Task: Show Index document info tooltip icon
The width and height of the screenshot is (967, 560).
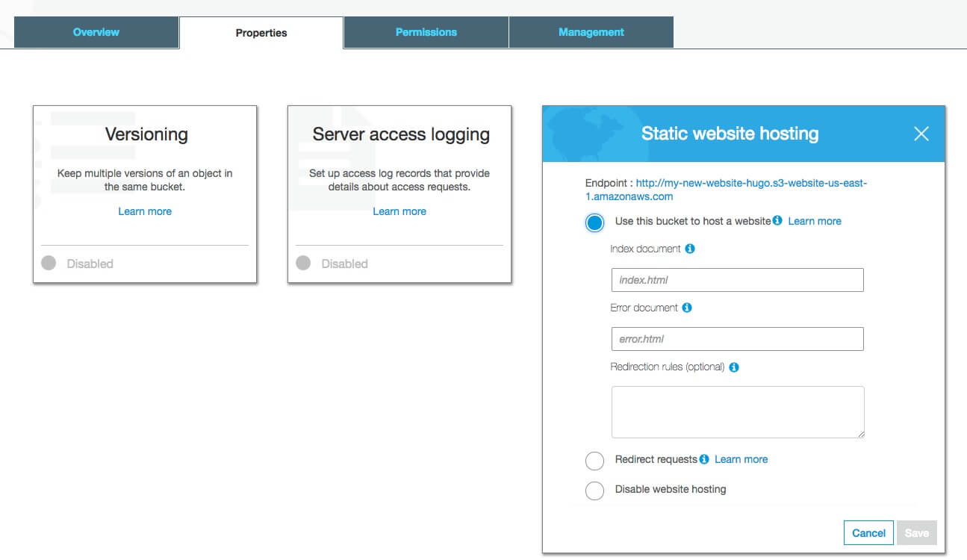Action: pos(690,249)
